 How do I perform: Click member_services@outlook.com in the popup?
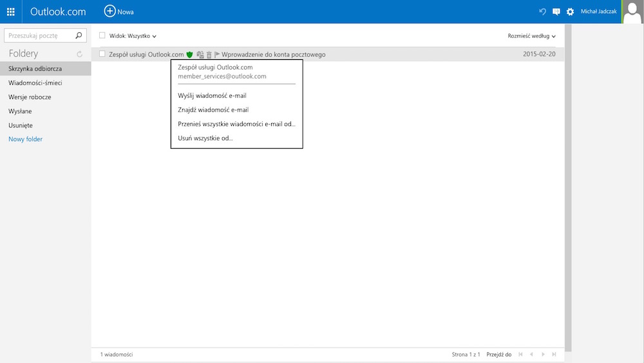point(222,76)
